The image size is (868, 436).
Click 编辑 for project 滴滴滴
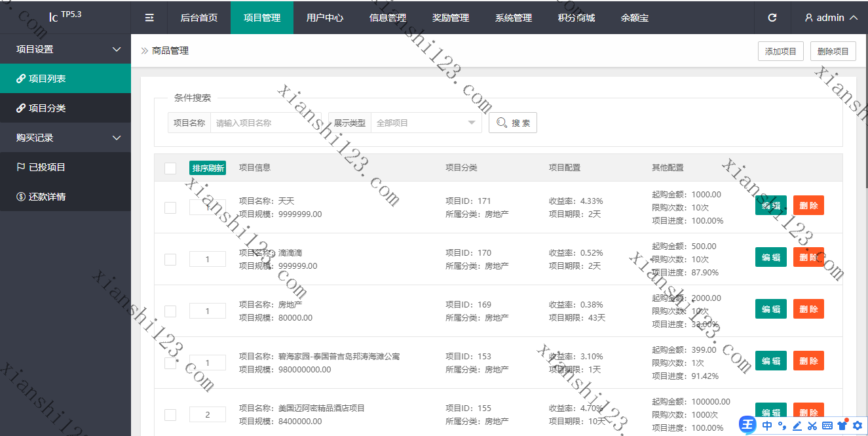tap(771, 257)
